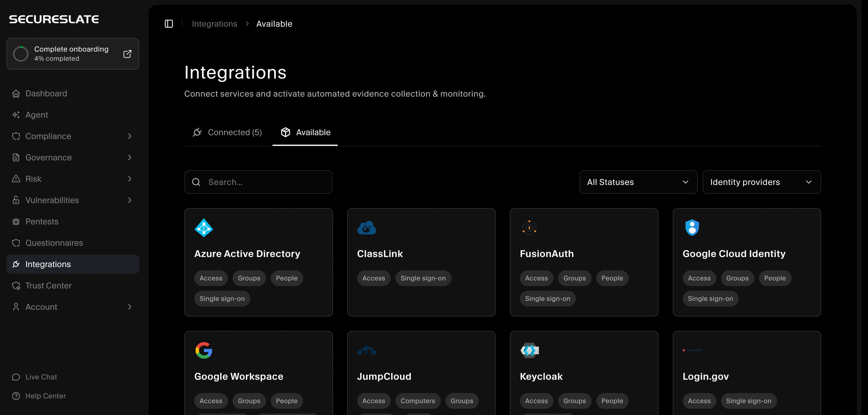Select the Azure Active Directory integration icon
Viewport: 868px width, 415px height.
pos(204,228)
